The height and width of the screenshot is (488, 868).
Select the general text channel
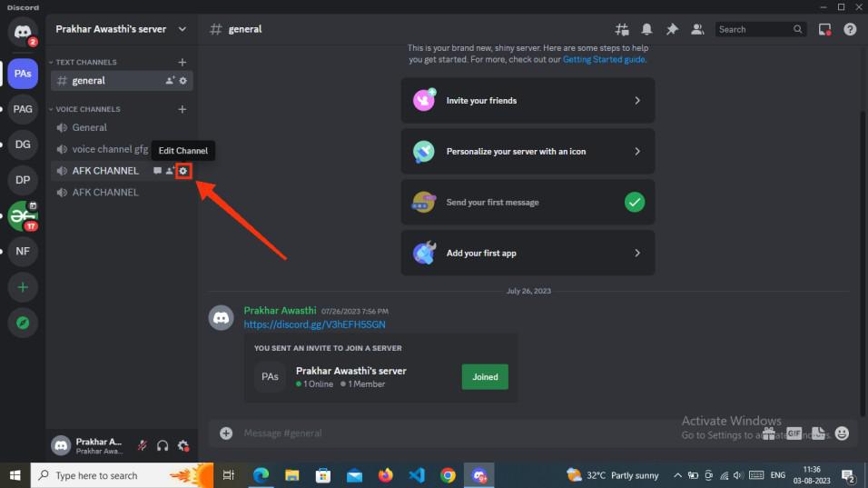click(122, 80)
